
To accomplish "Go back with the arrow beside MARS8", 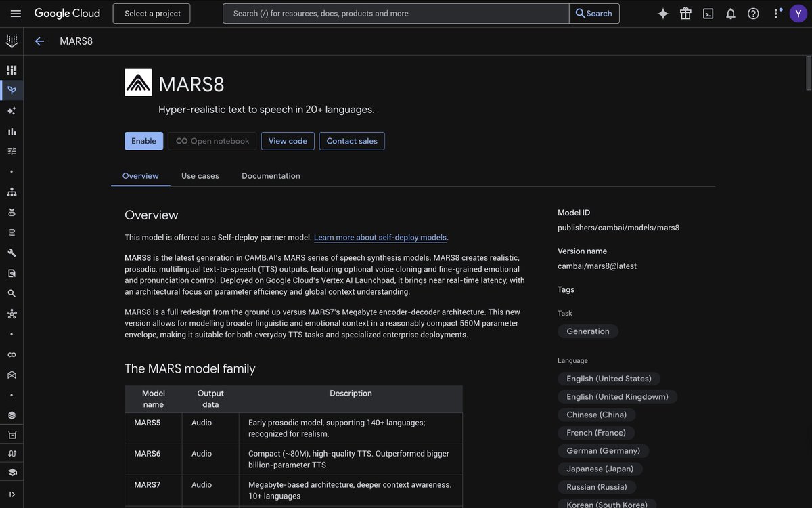I will pyautogui.click(x=39, y=41).
